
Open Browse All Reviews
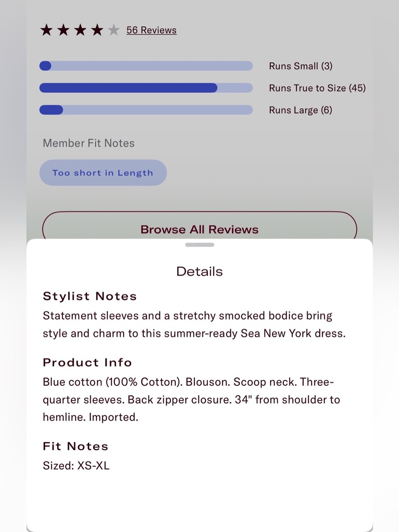coord(199,226)
